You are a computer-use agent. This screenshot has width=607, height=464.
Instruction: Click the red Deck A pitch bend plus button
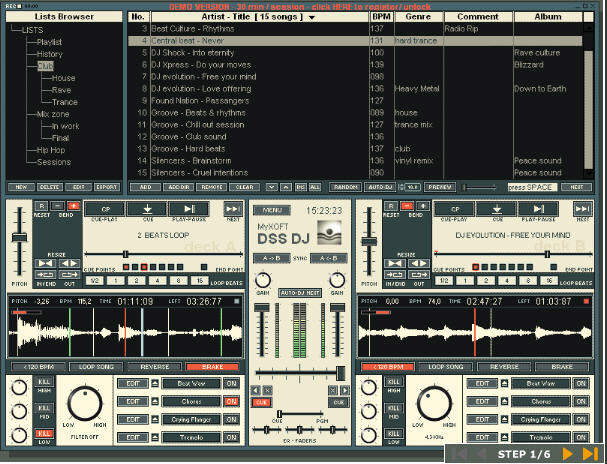(x=73, y=206)
